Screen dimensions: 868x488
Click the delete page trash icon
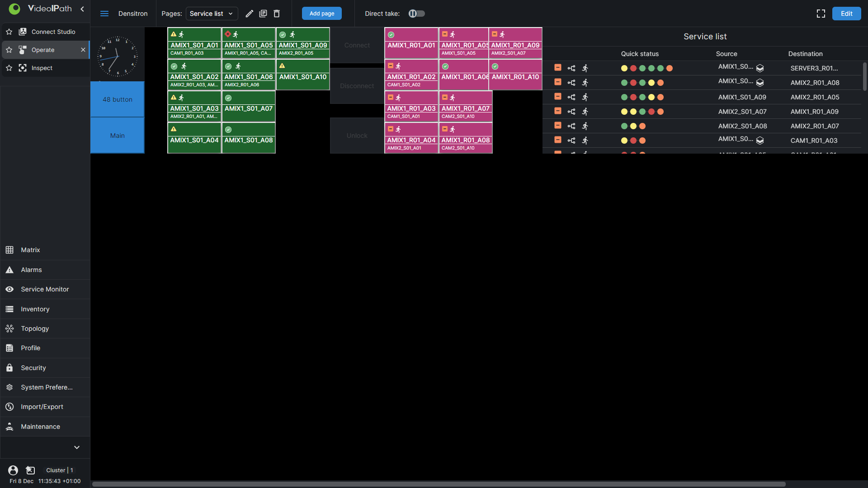tap(277, 14)
